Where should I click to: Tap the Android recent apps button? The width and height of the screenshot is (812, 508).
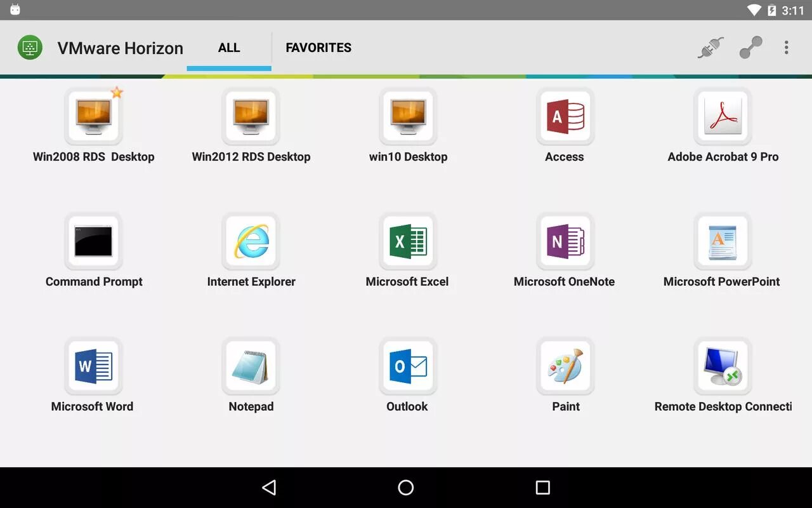542,488
